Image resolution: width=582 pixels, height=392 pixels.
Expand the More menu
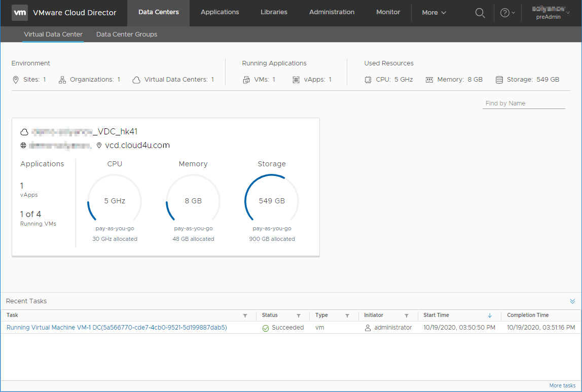coord(433,13)
